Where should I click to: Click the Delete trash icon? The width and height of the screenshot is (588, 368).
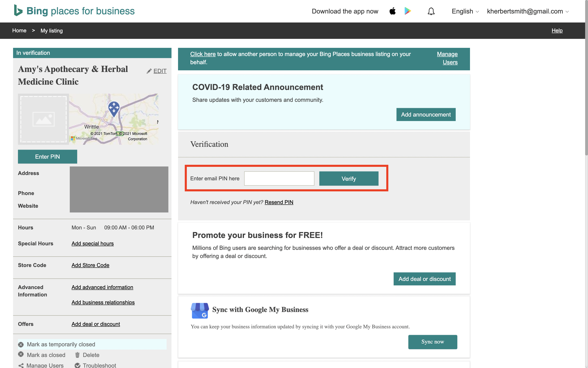click(x=77, y=355)
